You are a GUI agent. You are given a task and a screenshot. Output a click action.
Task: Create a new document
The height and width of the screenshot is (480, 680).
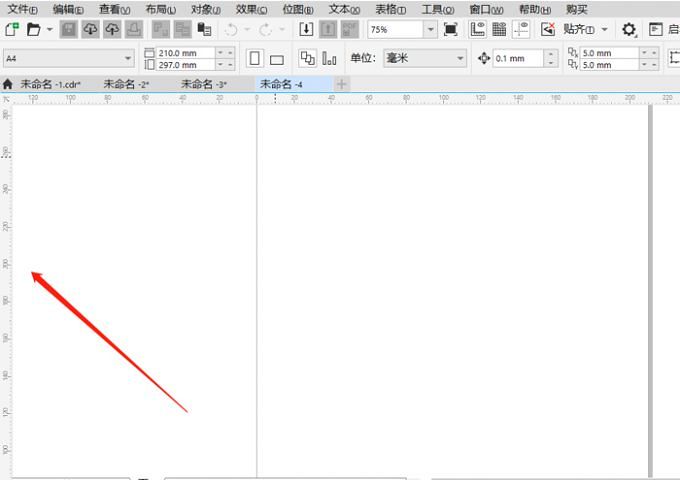(12, 29)
